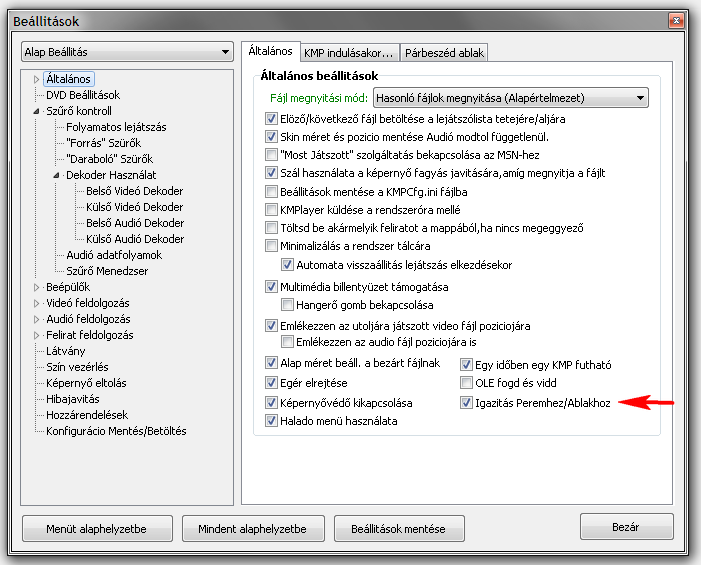Screen dimensions: 701x565
Task: Close the Beállítások dialog window
Action: [675, 19]
